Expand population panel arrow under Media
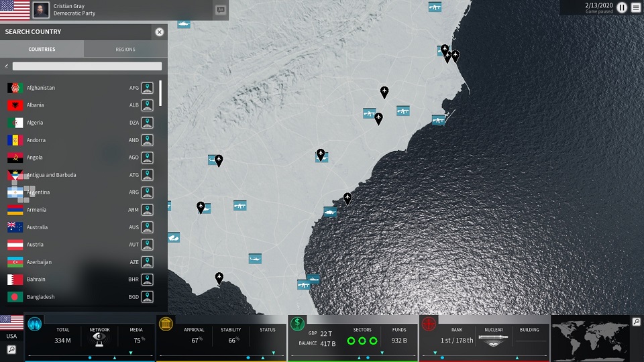The image size is (644, 362). coord(131,353)
